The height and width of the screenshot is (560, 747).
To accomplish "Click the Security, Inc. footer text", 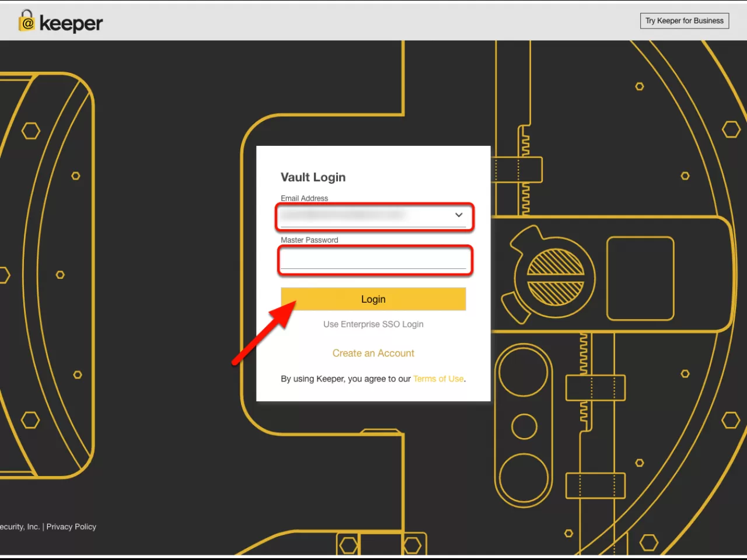I will (x=19, y=527).
